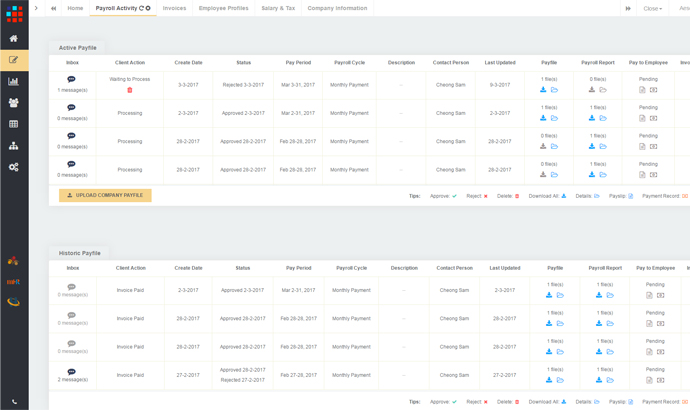The image size is (690, 410).
Task: Close Payroll Activity tab via its circle icon
Action: pos(148,8)
